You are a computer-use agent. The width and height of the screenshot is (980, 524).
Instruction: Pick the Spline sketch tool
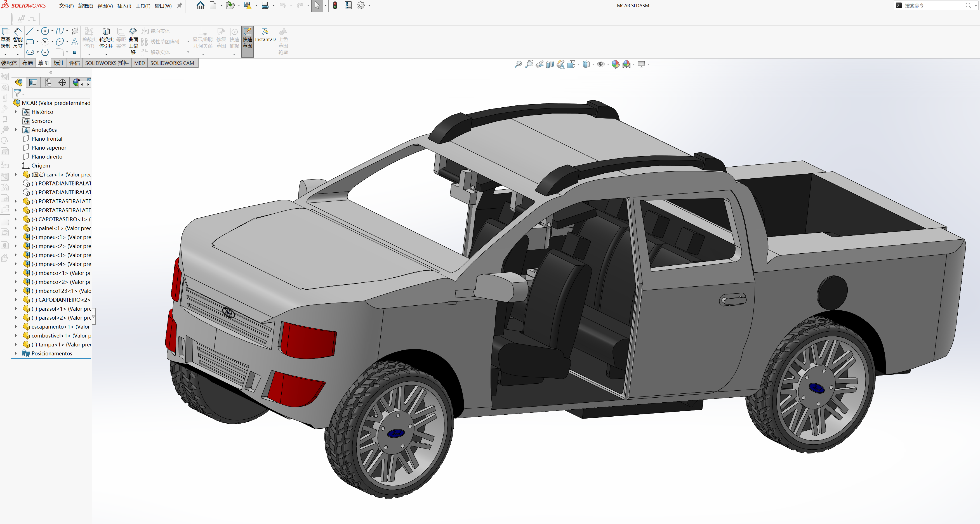coord(59,31)
